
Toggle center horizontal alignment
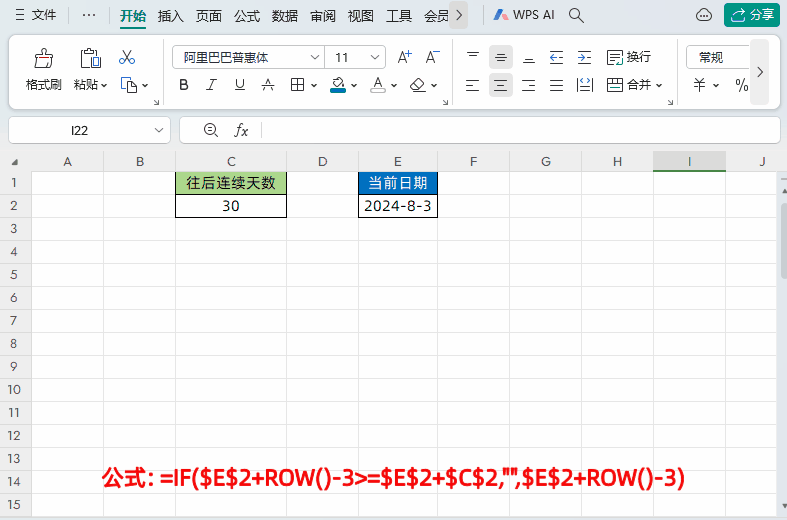tap(501, 85)
